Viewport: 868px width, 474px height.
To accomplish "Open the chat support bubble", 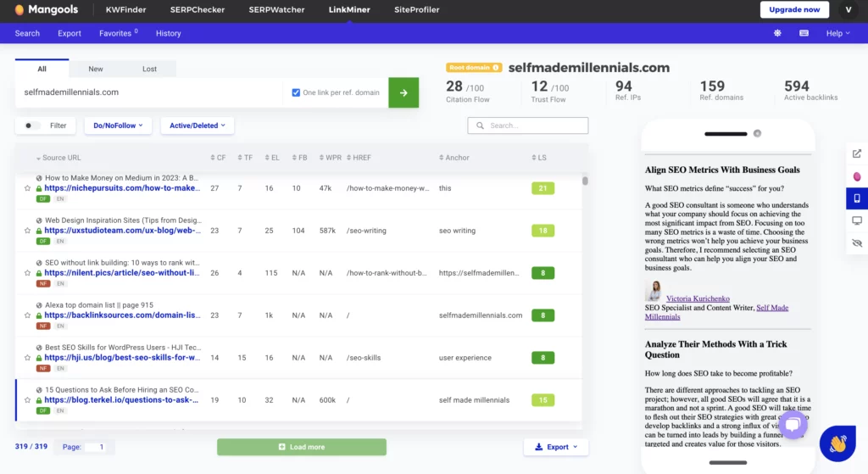I will (793, 424).
